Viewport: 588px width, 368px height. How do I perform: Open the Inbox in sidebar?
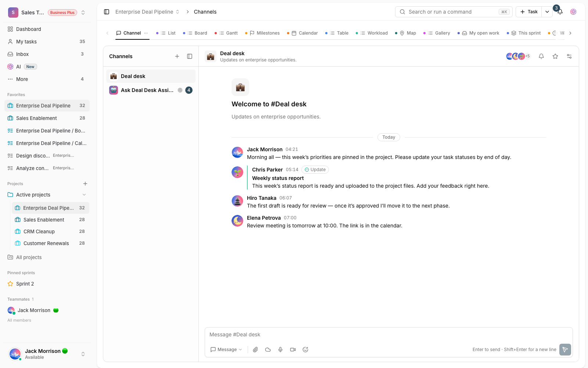(47, 54)
